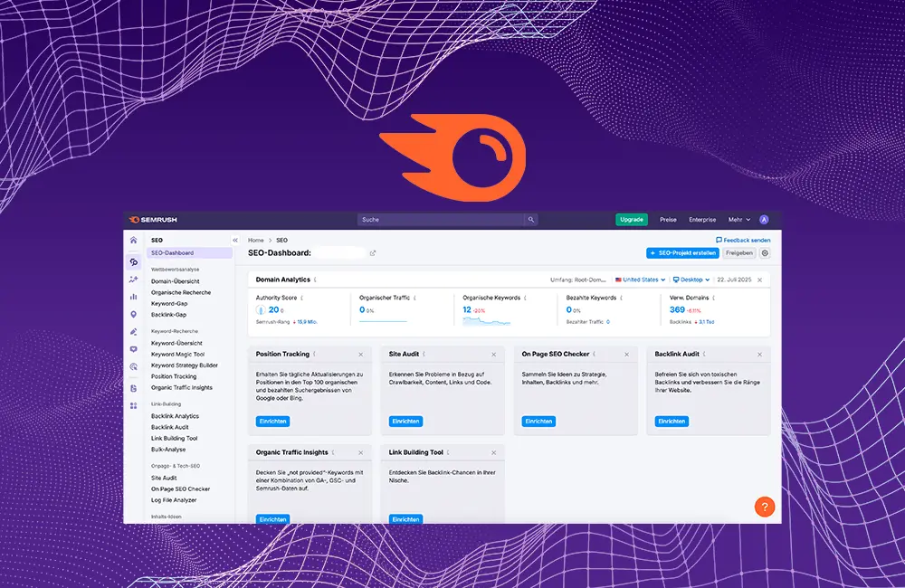905x588 pixels.
Task: Open Enterprise link in header
Action: [x=702, y=220]
